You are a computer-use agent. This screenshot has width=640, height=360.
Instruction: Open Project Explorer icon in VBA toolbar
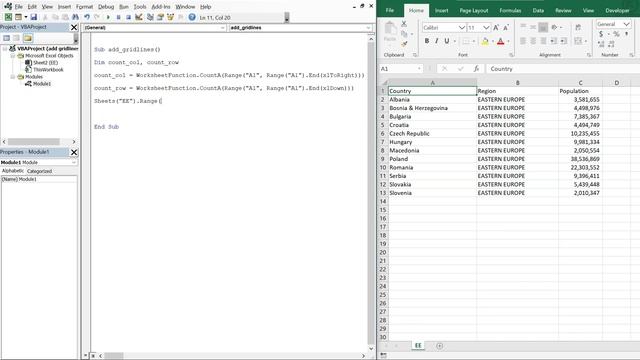tap(150, 17)
